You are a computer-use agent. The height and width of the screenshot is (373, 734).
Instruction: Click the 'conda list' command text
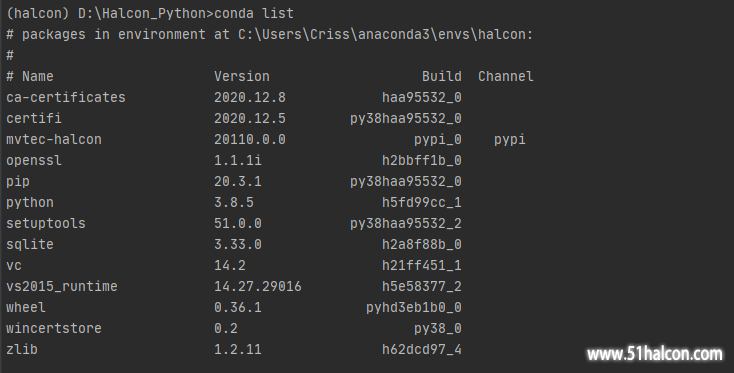coord(254,13)
